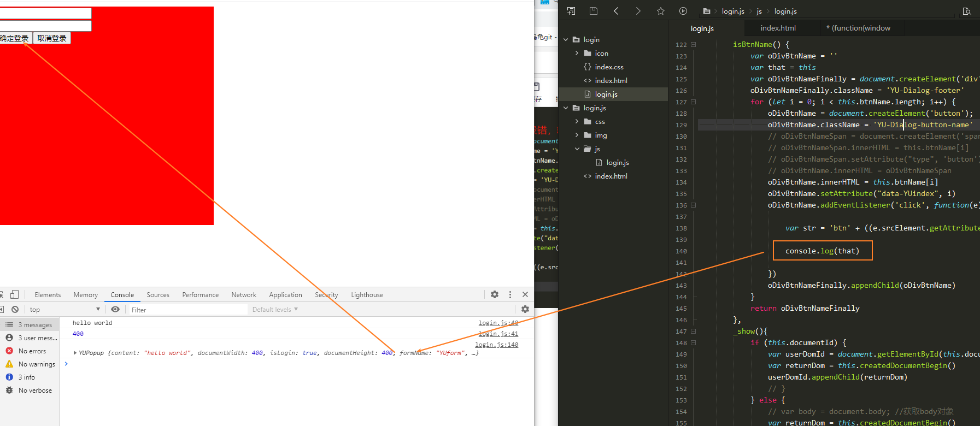The height and width of the screenshot is (426, 980).
Task: Expand the 'icon' folder
Action: pyautogui.click(x=577, y=53)
